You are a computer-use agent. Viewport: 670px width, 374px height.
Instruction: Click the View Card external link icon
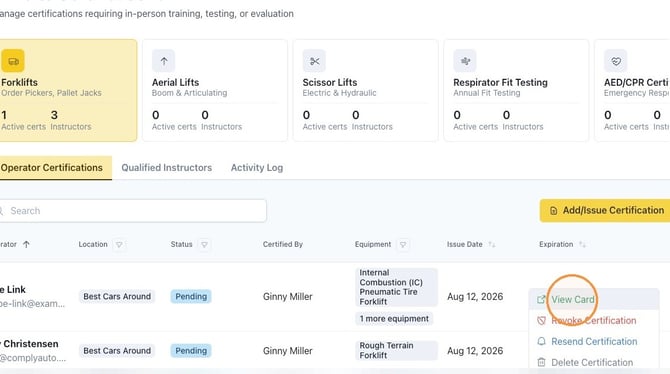click(x=541, y=300)
